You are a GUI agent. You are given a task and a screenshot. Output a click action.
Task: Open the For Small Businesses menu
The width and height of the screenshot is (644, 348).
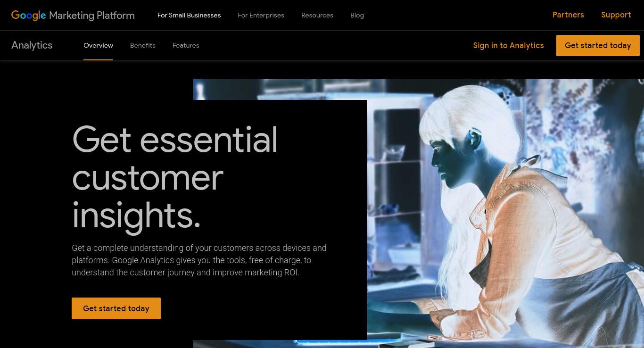[189, 15]
